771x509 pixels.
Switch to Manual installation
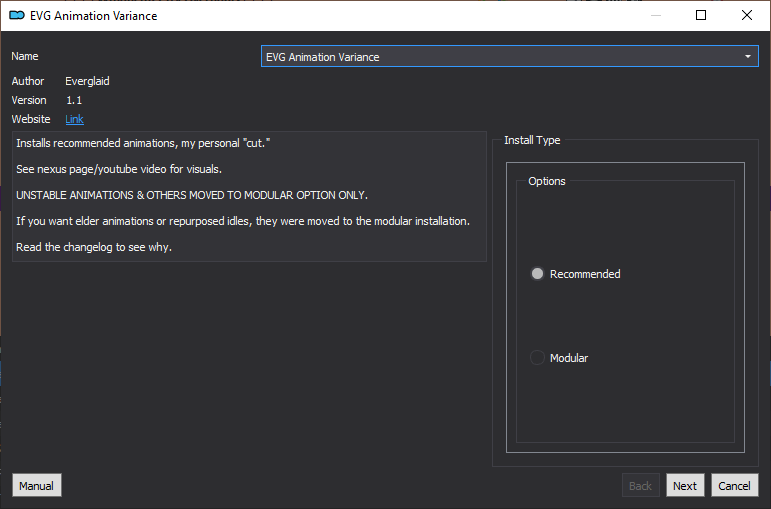[36, 486]
